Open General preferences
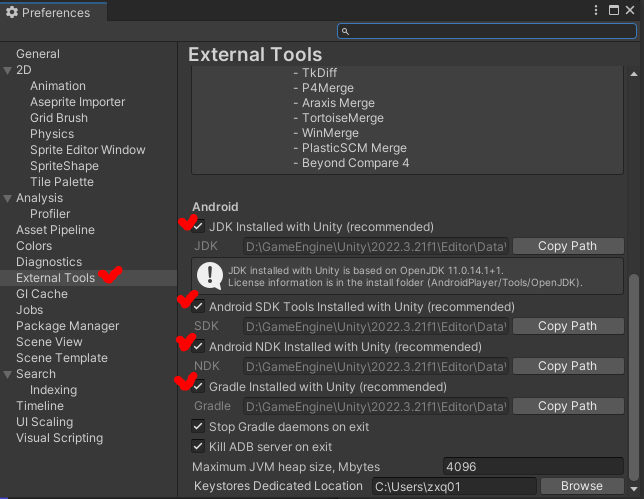The height and width of the screenshot is (499, 644). click(x=38, y=54)
